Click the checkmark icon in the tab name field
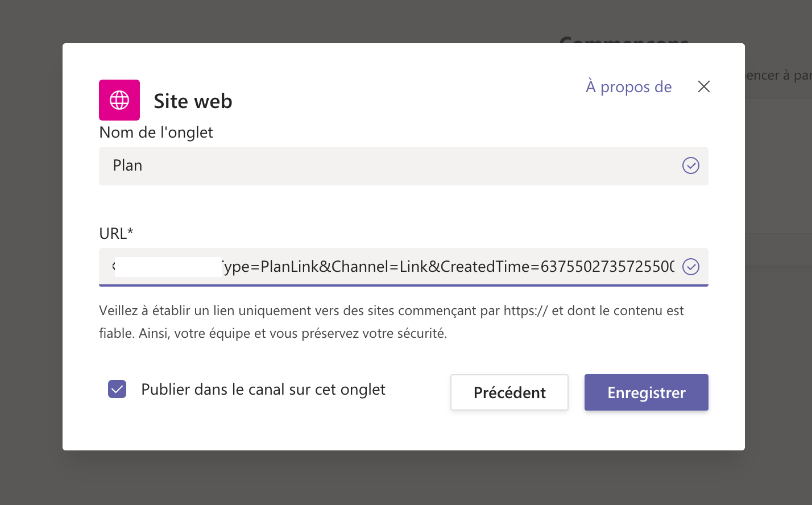812x505 pixels. pos(690,165)
